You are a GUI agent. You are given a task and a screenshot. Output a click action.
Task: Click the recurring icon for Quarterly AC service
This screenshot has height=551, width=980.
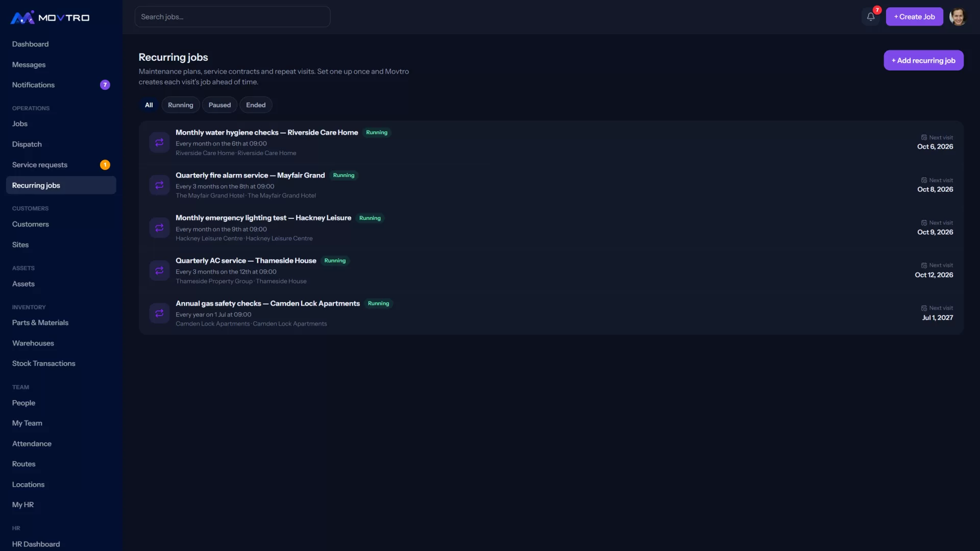tap(159, 270)
